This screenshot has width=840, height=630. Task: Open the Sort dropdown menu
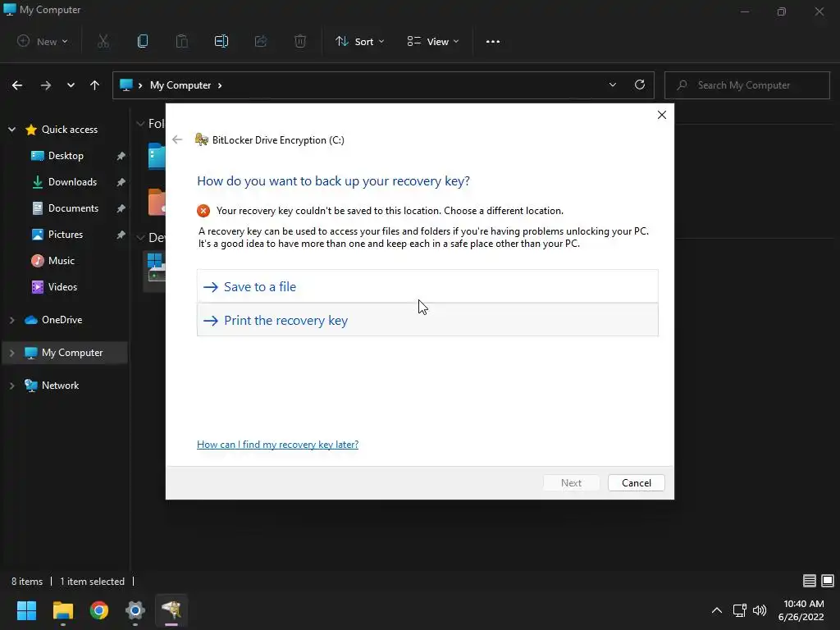[360, 41]
